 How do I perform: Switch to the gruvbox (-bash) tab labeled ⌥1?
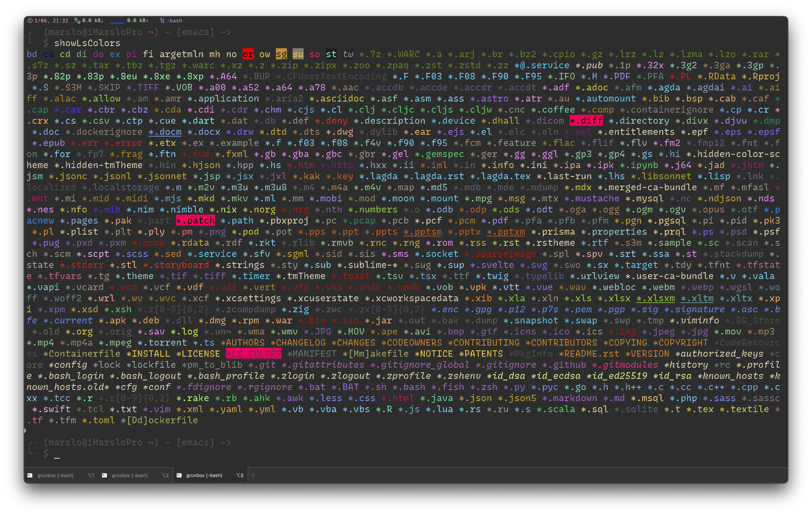[x=61, y=475]
